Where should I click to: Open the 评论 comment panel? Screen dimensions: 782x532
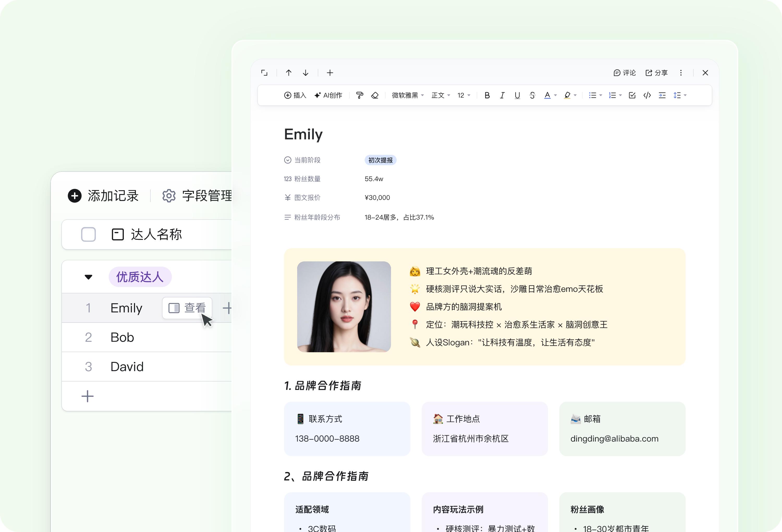tap(625, 73)
